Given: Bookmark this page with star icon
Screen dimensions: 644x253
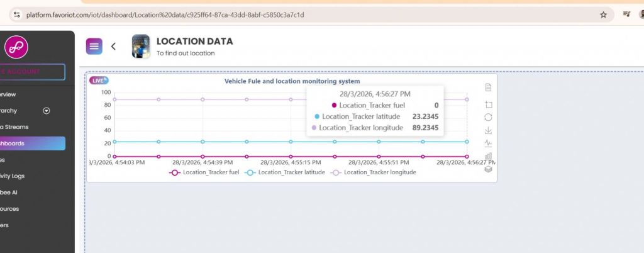Looking at the screenshot, I should [603, 14].
